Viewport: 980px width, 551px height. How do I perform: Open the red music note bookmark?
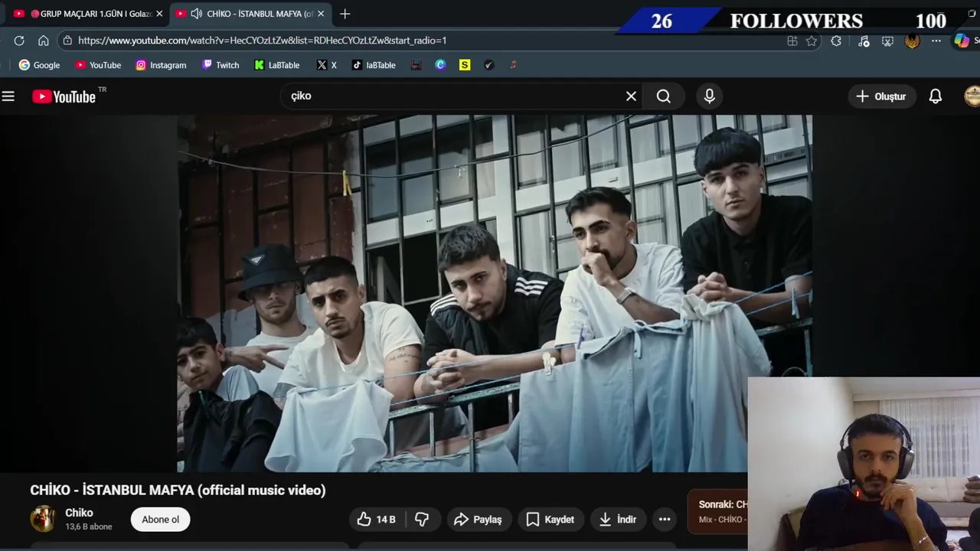tap(513, 65)
